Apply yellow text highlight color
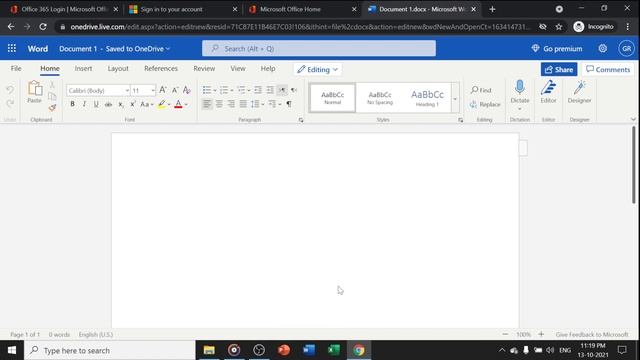 [x=162, y=104]
